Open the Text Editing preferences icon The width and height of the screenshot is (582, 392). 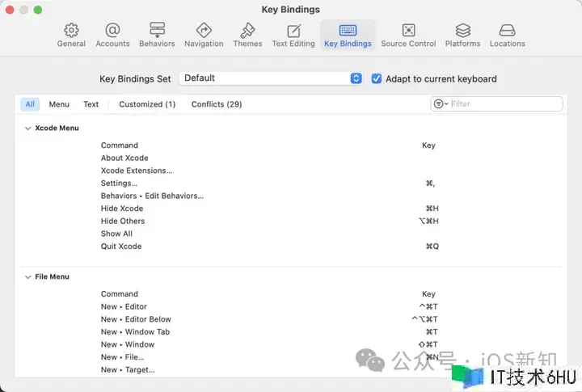pyautogui.click(x=293, y=31)
